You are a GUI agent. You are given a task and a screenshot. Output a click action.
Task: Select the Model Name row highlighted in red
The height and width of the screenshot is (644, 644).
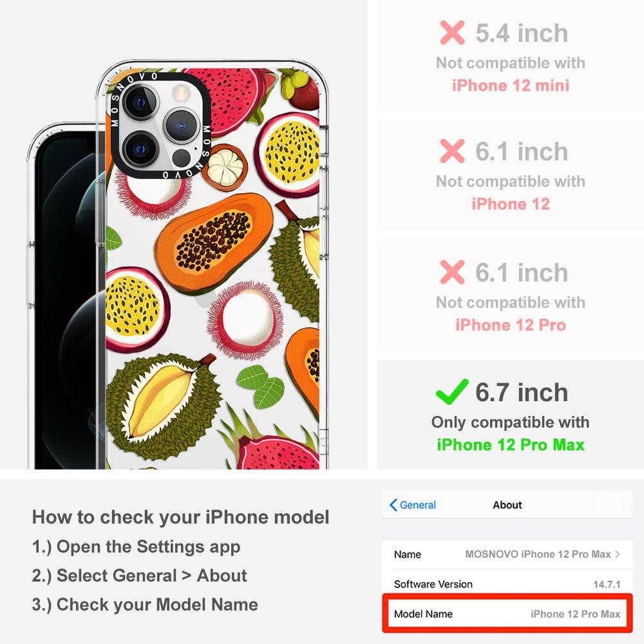pyautogui.click(x=507, y=614)
